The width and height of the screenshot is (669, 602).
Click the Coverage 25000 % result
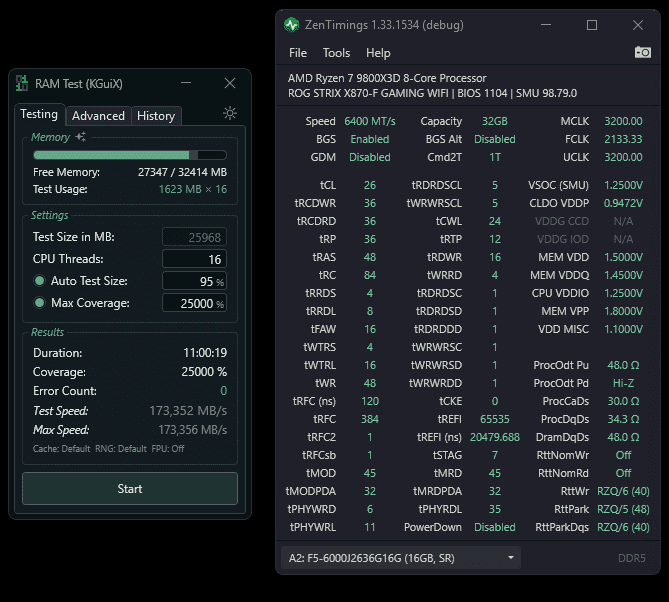(204, 372)
